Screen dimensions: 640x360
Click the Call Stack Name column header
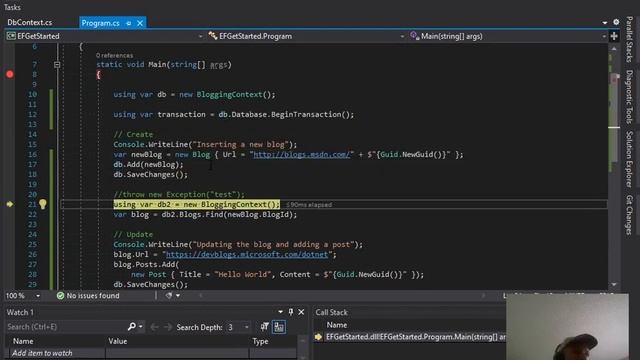coord(337,325)
